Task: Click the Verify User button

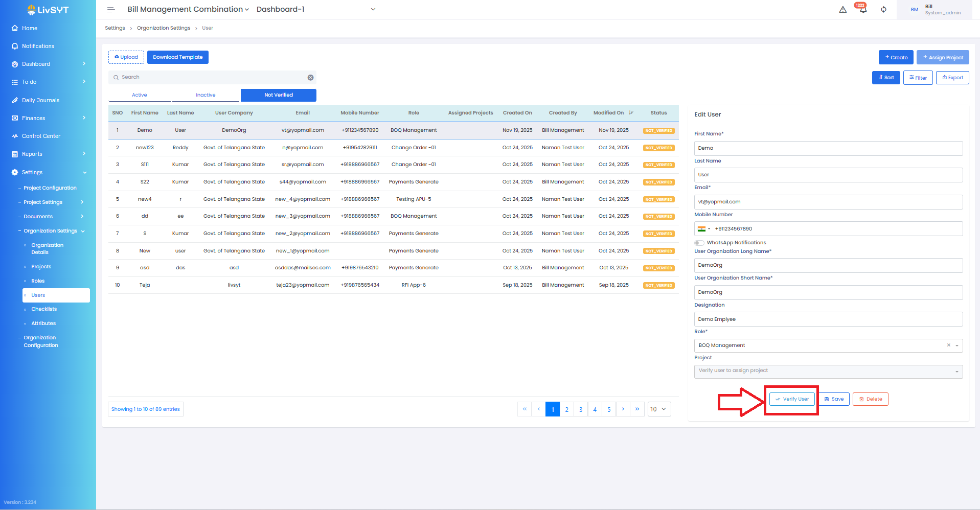Action: pos(791,399)
